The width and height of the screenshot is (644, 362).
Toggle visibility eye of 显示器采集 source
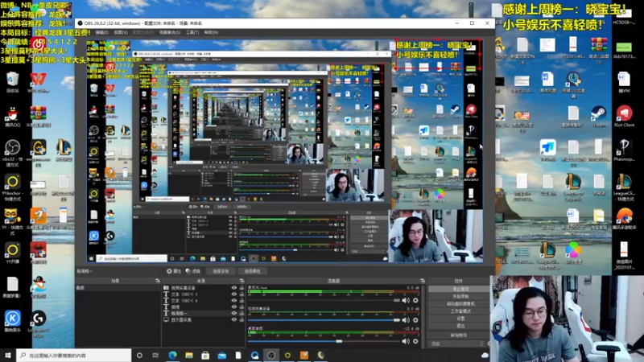point(234,319)
